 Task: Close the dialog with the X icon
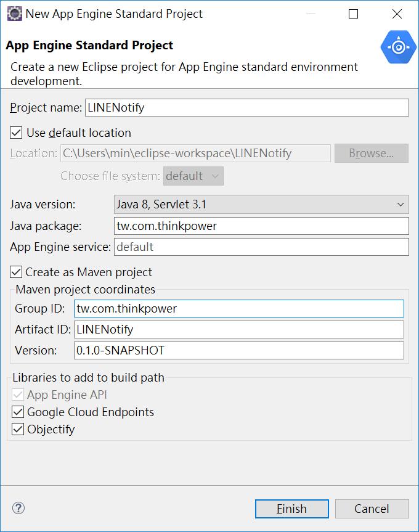397,14
